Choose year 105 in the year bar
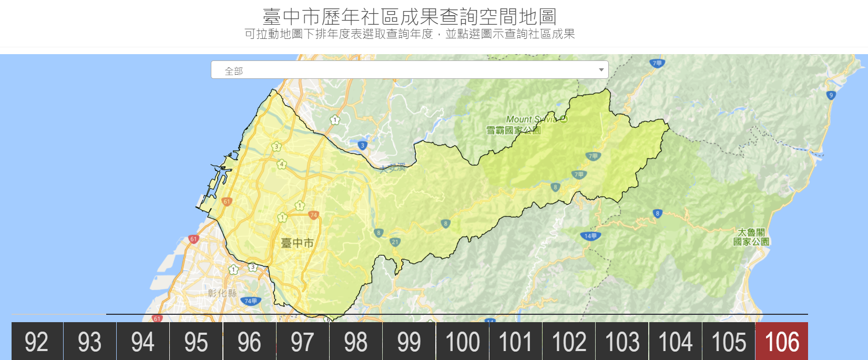 729,342
